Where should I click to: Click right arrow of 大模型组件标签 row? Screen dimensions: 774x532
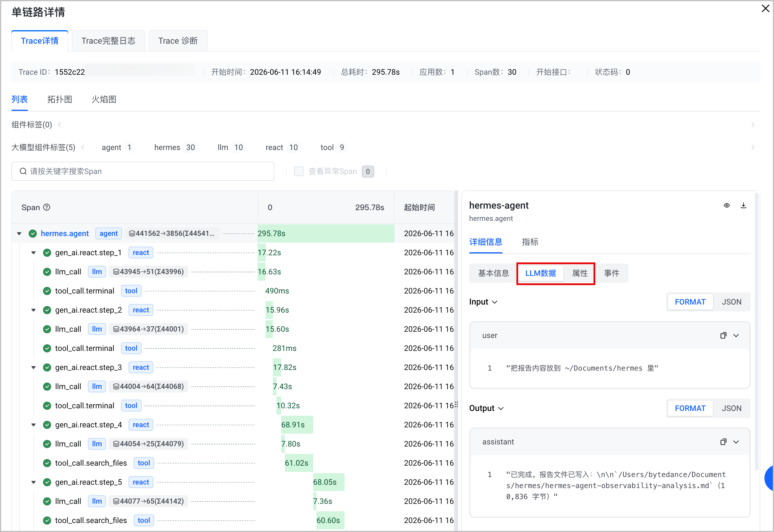coord(753,147)
